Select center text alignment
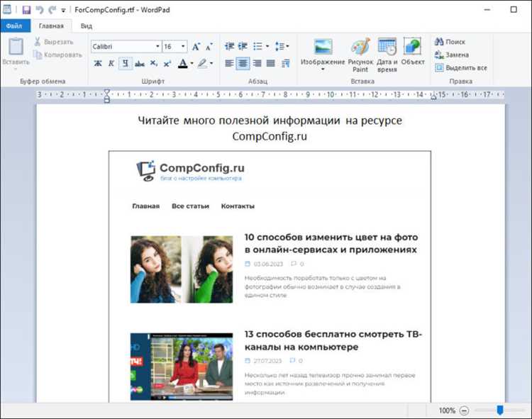 click(243, 63)
